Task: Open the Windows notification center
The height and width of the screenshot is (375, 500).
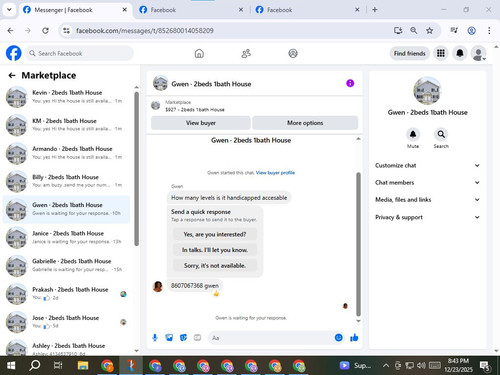Action: click(485, 366)
